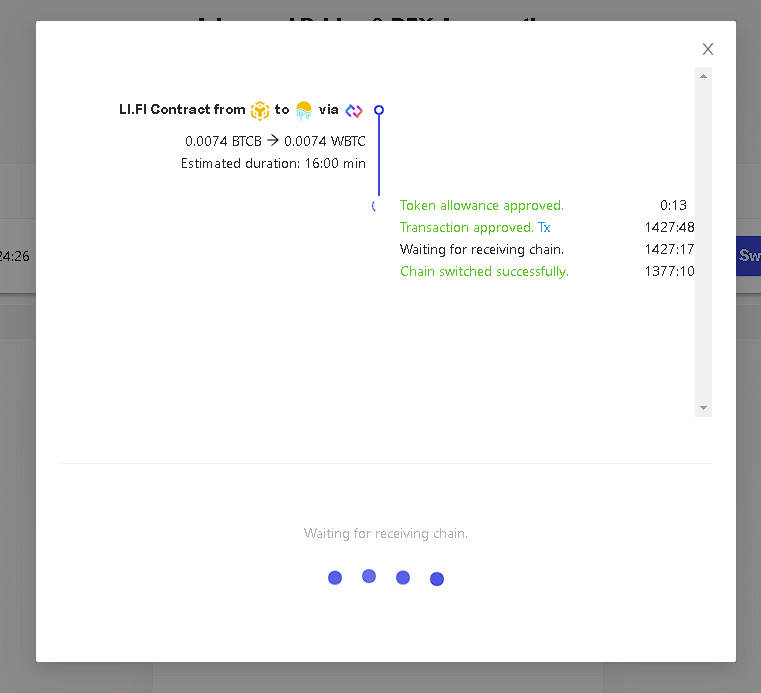The image size is (761, 693).
Task: Click the small loading spinner under the timeline
Action: tap(374, 206)
